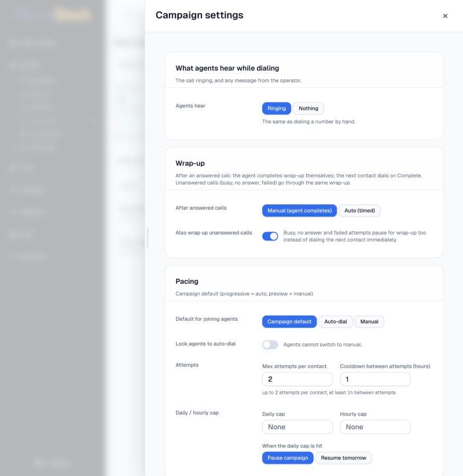Image resolution: width=463 pixels, height=476 pixels.
Task: Click the 'Pacing' section heading
Action: pyautogui.click(x=187, y=281)
